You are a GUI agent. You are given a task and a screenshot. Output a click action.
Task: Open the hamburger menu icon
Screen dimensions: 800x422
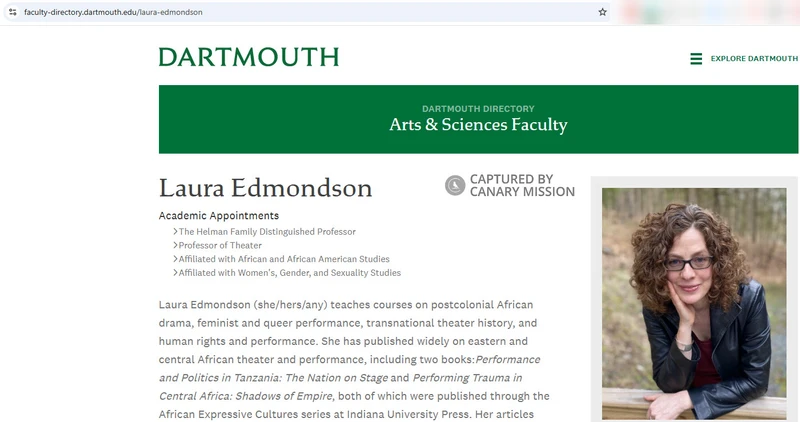click(x=696, y=59)
